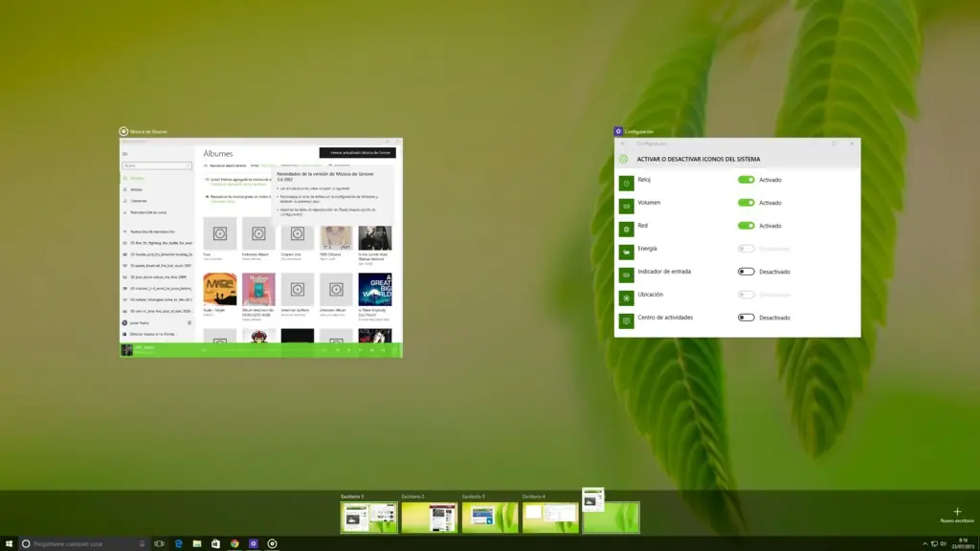Click the Volumen icon in the settings list
The width and height of the screenshot is (980, 551).
coord(625,202)
